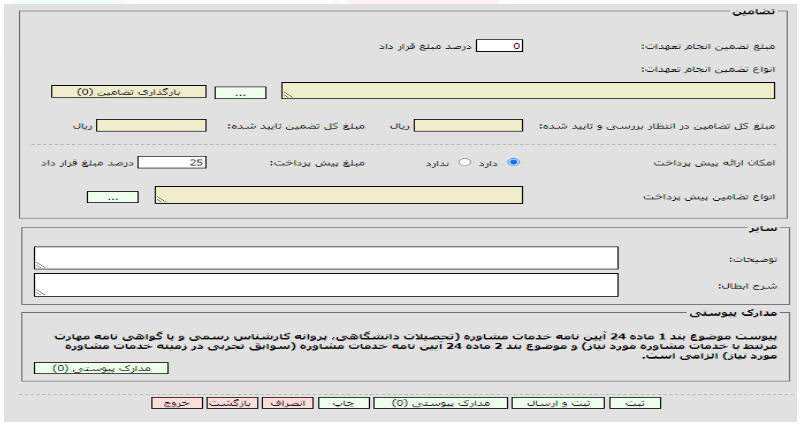801x426 pixels.
Task: Click the انواع تضامین پیش پرداخت label
Action: point(709,197)
